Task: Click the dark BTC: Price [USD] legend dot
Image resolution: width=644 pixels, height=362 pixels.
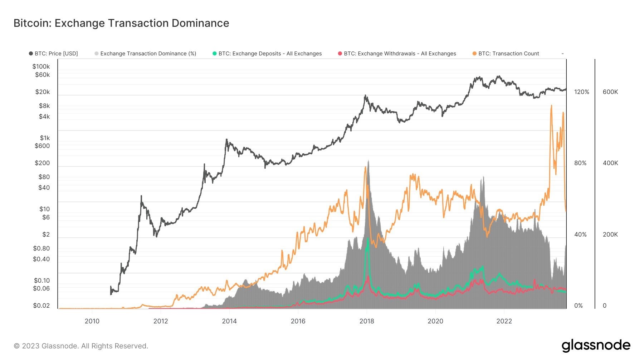Action: pyautogui.click(x=30, y=54)
